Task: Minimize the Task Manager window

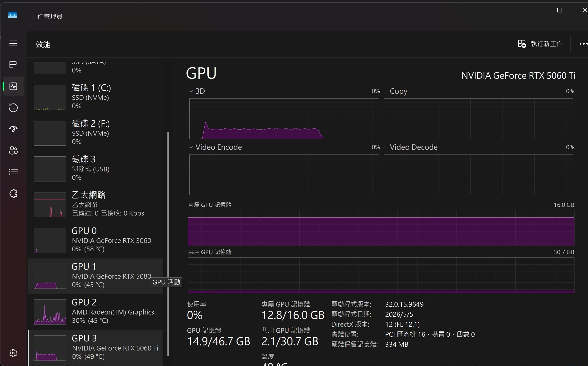Action: (535, 10)
